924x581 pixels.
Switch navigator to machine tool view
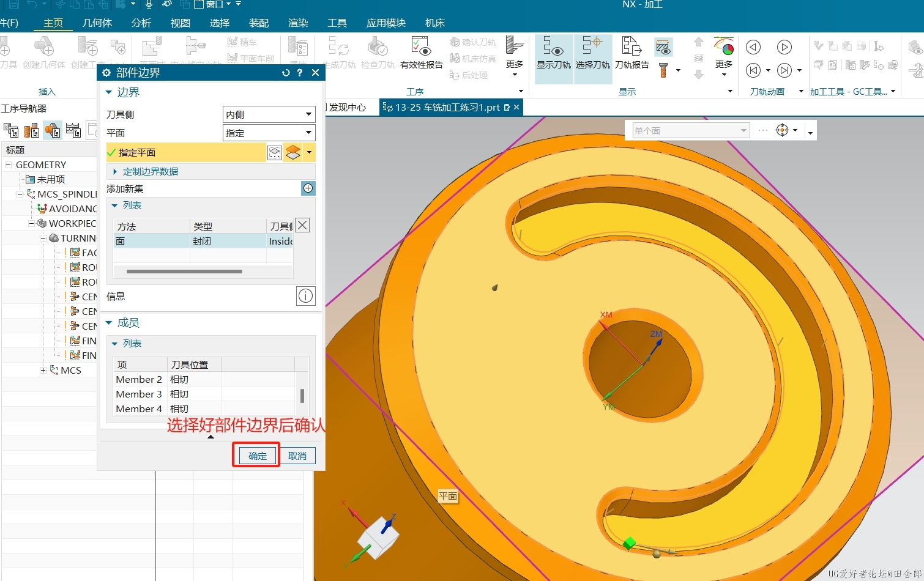click(32, 130)
